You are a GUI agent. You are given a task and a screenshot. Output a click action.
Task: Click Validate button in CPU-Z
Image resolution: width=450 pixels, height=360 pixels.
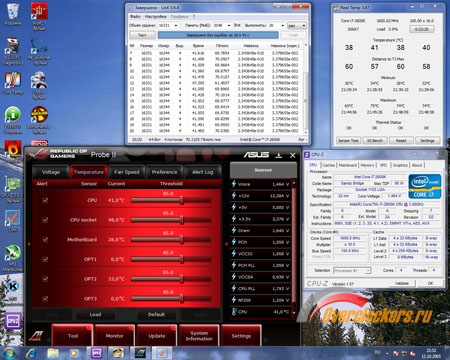click(402, 283)
